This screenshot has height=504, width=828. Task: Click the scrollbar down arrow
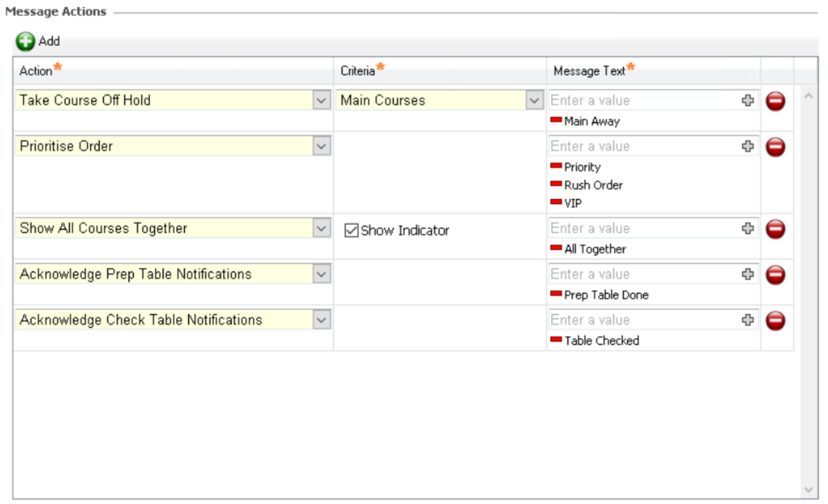(809, 489)
